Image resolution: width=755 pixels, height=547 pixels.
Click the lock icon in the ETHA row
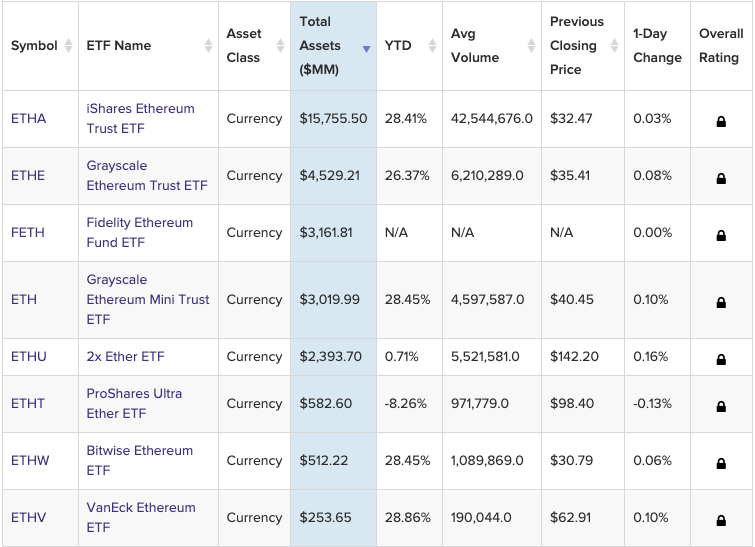tap(720, 121)
